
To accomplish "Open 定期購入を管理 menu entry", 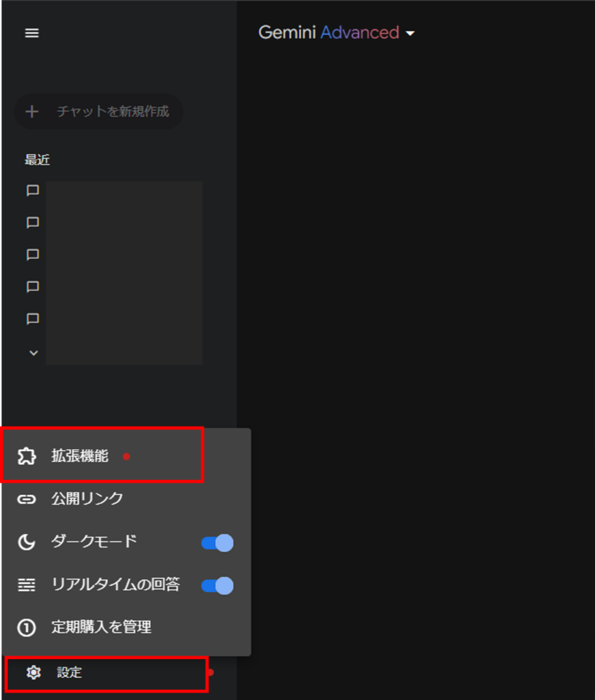I will tap(126, 628).
